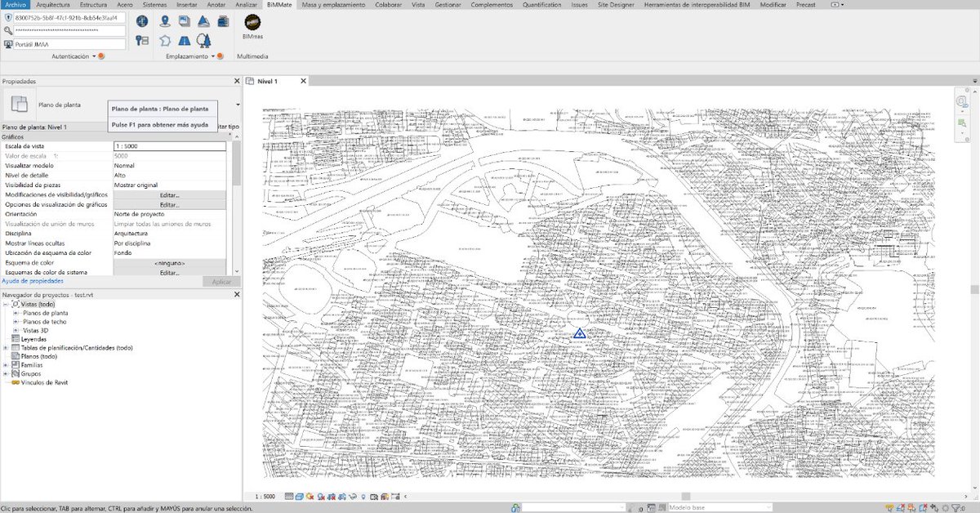Image resolution: width=980 pixels, height=513 pixels.
Task: Click the Crop View icon in view bar
Action: tap(332, 496)
